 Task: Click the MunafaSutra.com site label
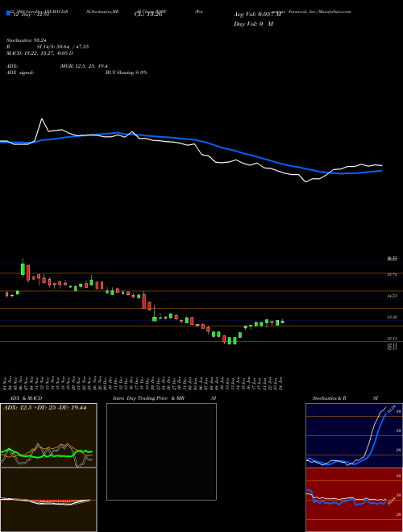point(334,11)
